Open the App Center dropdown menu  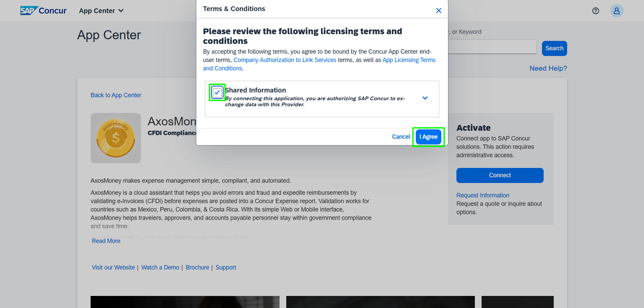[x=101, y=11]
